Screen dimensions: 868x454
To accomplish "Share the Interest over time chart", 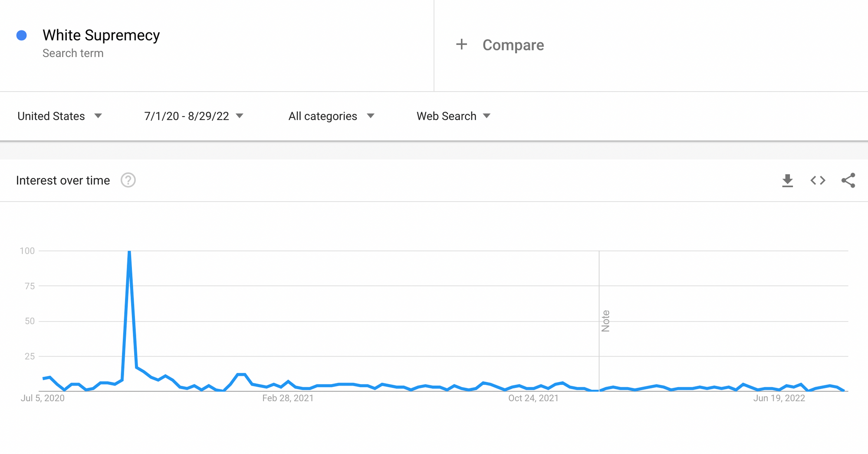I will 848,180.
